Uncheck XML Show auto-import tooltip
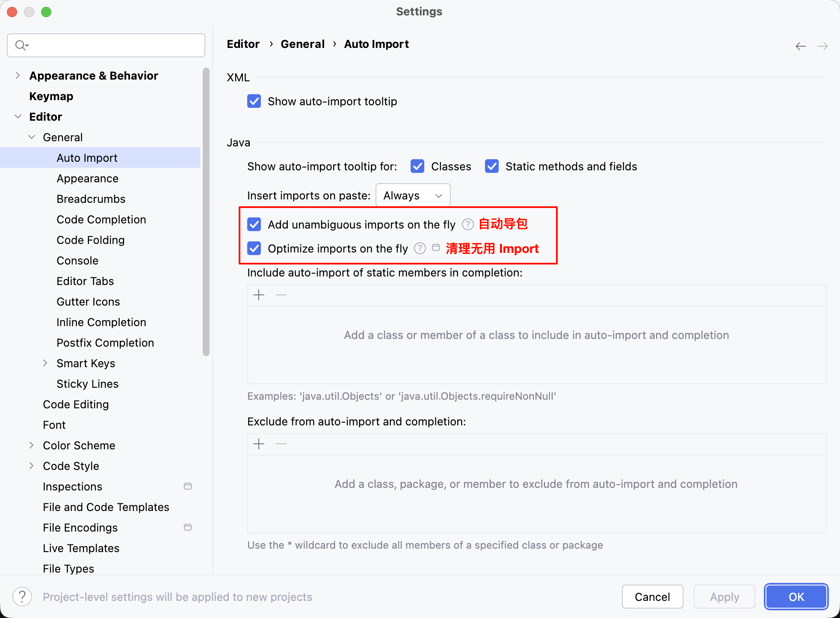The image size is (840, 618). 254,101
